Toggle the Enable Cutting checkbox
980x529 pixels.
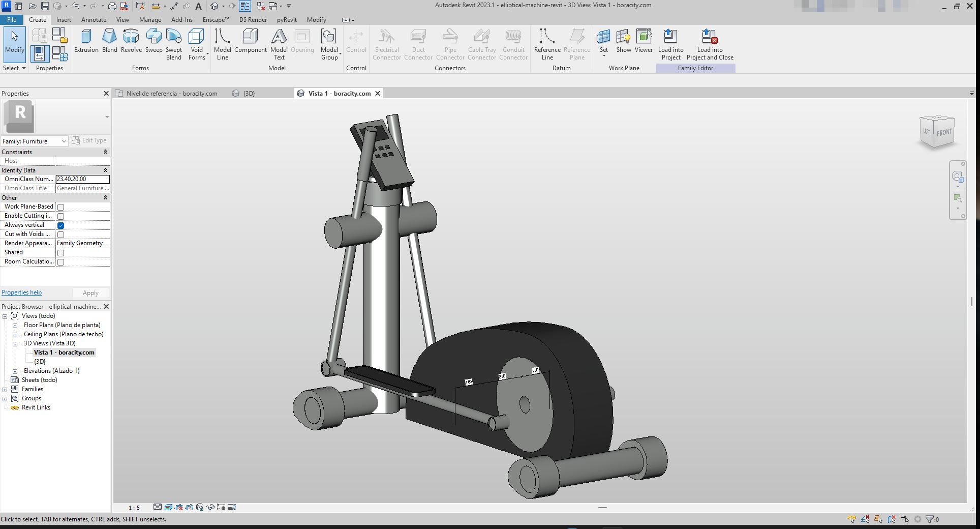tap(60, 216)
